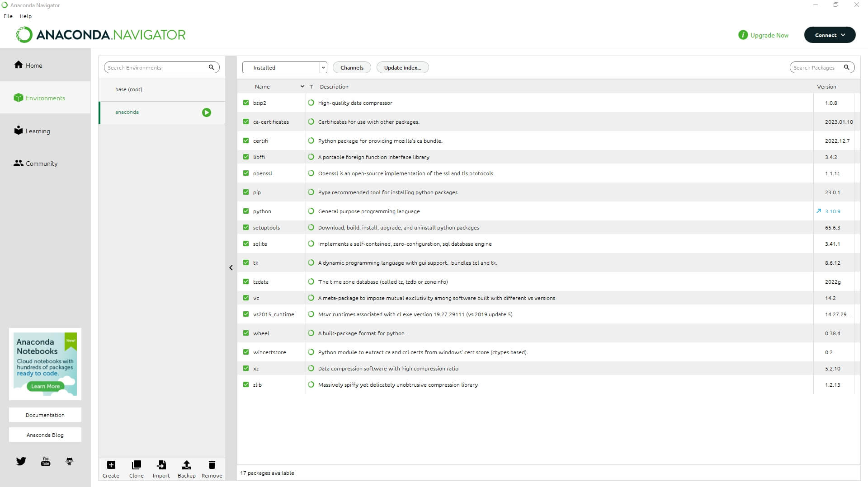Click the Anaconda Notebooks ad thumbnail
868x487 pixels.
(45, 364)
